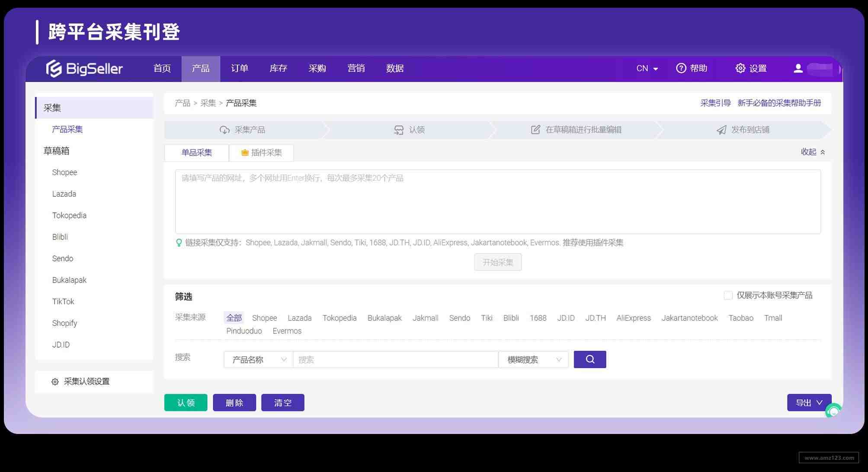
Task: Open the CN language dropdown
Action: [647, 68]
